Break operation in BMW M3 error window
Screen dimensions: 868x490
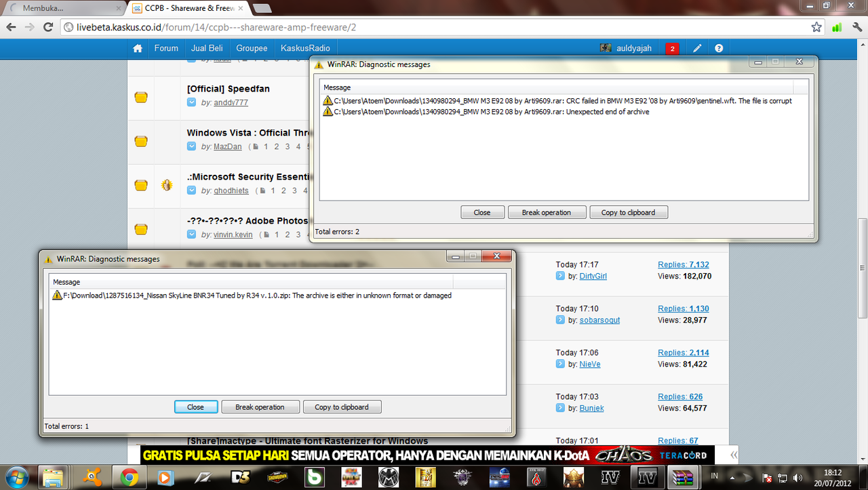pyautogui.click(x=547, y=212)
